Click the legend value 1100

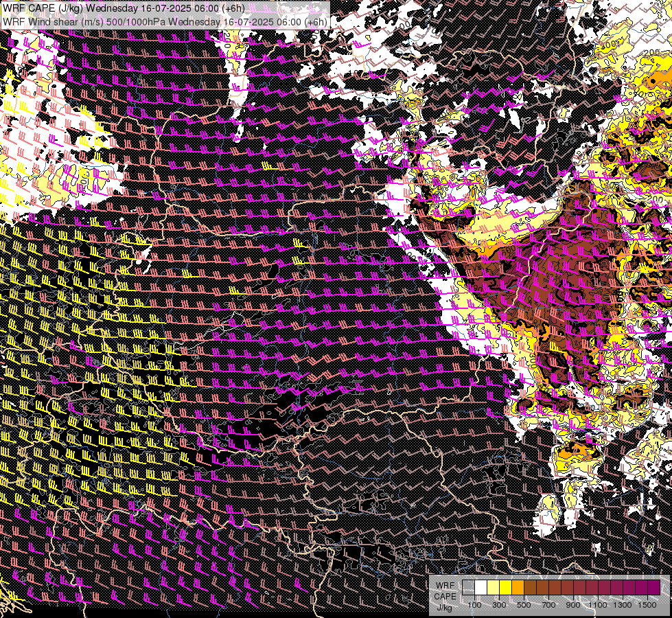coord(597,605)
